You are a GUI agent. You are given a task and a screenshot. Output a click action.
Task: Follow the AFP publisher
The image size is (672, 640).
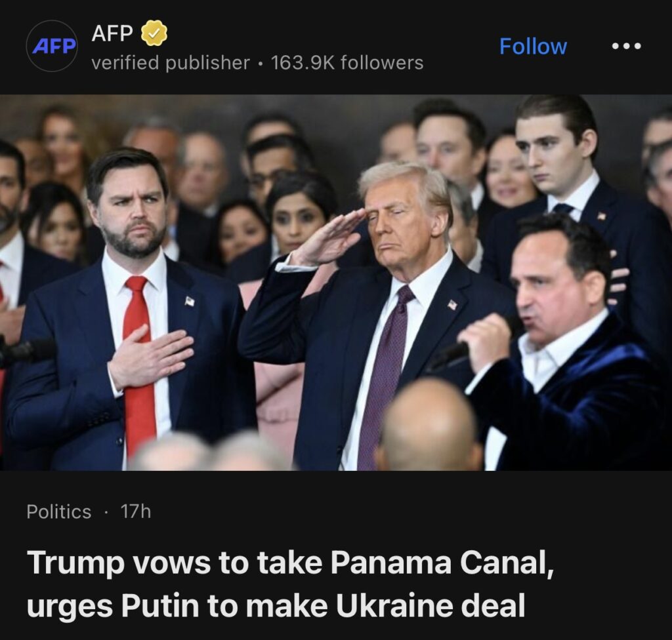pyautogui.click(x=533, y=47)
